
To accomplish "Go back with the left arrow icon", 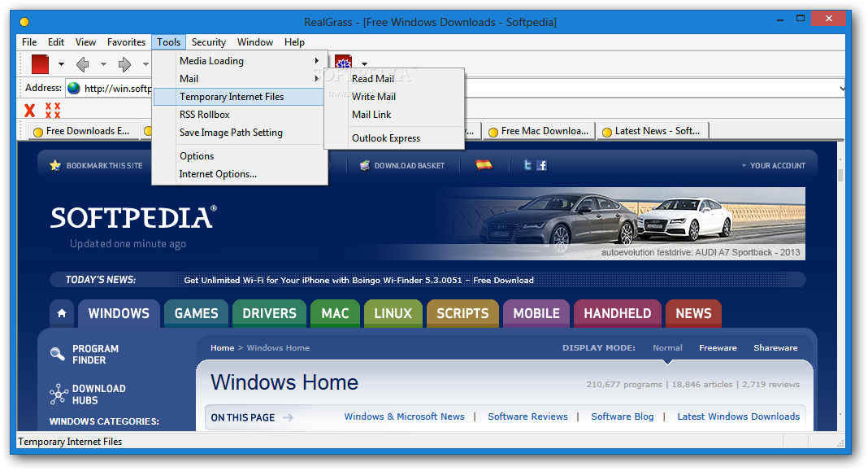I will pos(82,64).
